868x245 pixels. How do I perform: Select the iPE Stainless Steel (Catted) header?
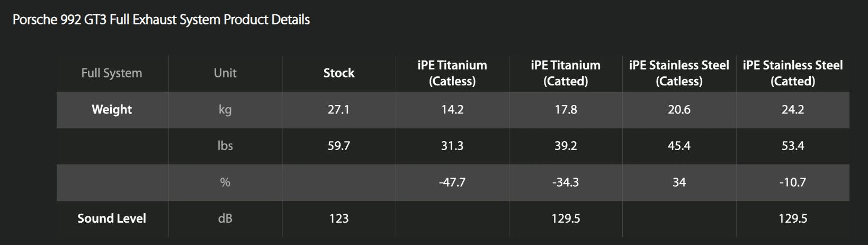click(793, 73)
